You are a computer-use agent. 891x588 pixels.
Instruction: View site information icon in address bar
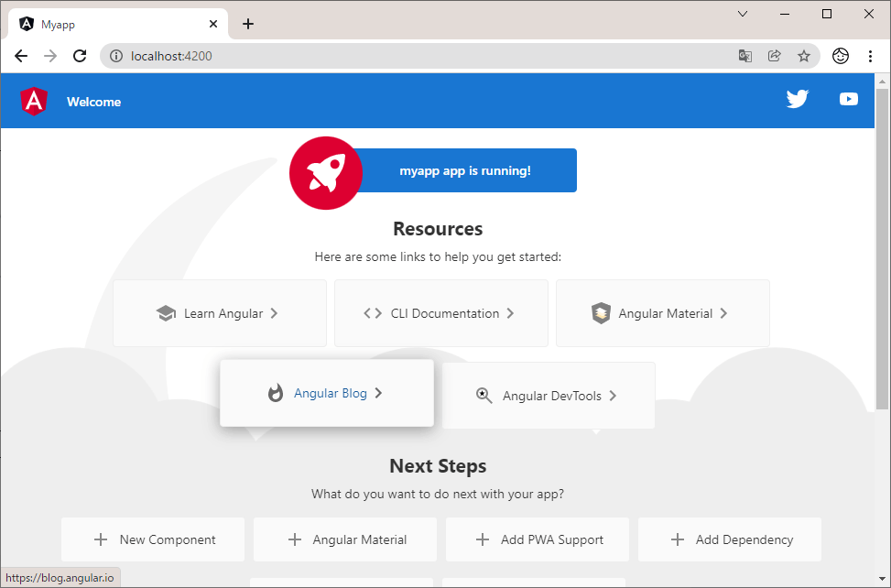tap(116, 56)
